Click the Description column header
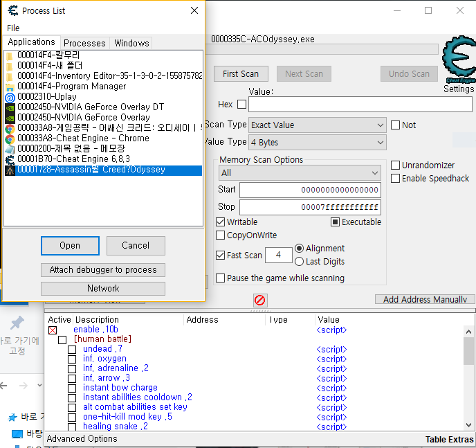 pyautogui.click(x=97, y=319)
